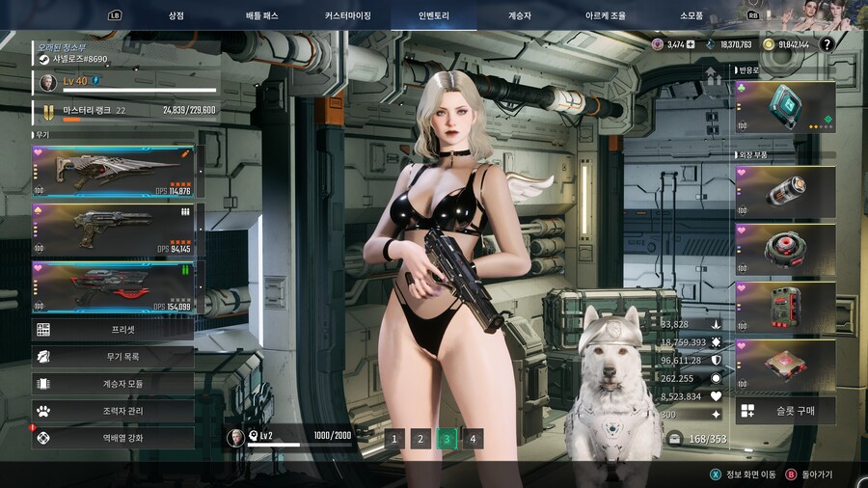The height and width of the screenshot is (488, 868).
Task: Select the weapon with DPS 114,876
Action: coord(114,172)
